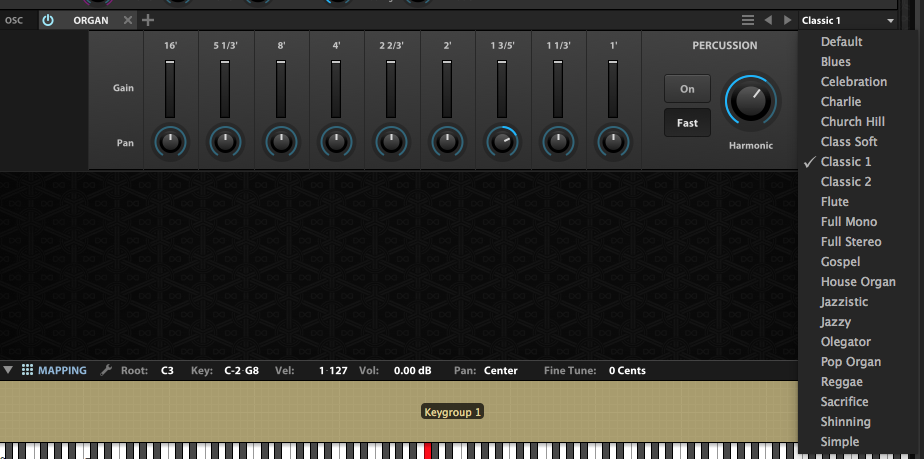Choose the Class Soft preset
924x459 pixels.
[x=848, y=142]
